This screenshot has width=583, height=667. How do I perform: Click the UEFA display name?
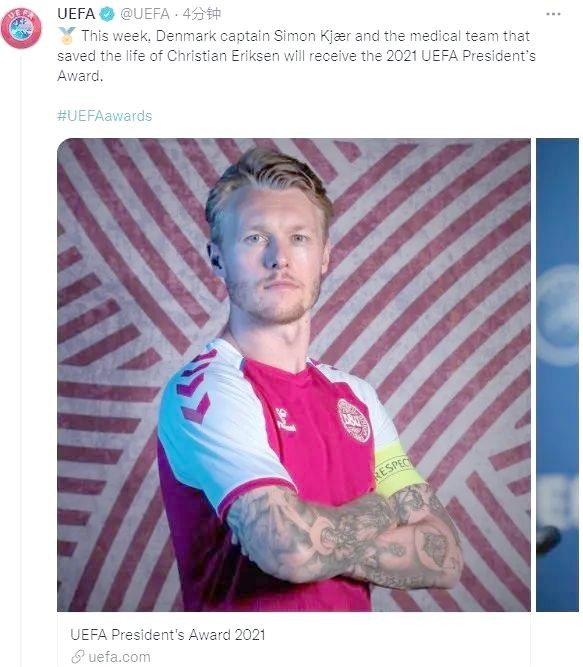pos(76,14)
